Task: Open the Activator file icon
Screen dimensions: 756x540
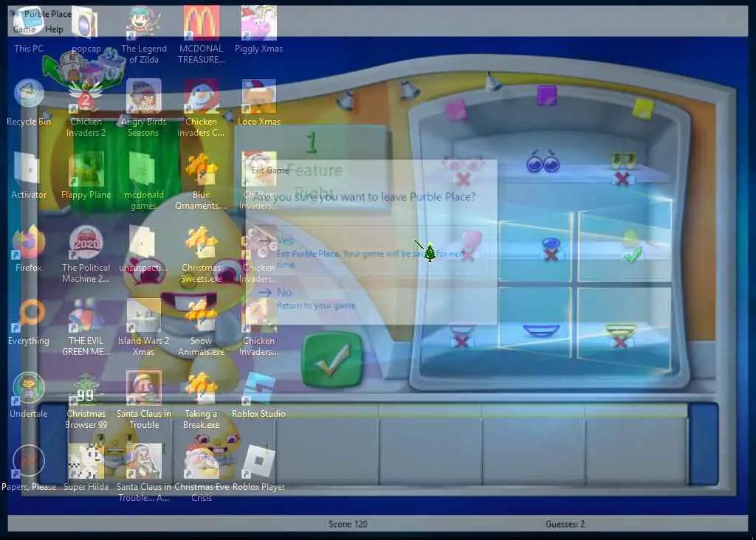Action: point(29,176)
